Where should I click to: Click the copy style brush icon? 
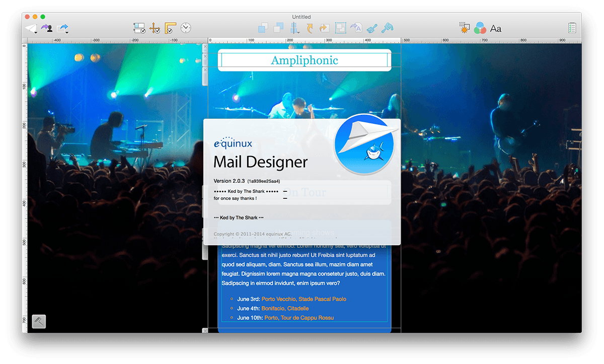click(x=372, y=28)
